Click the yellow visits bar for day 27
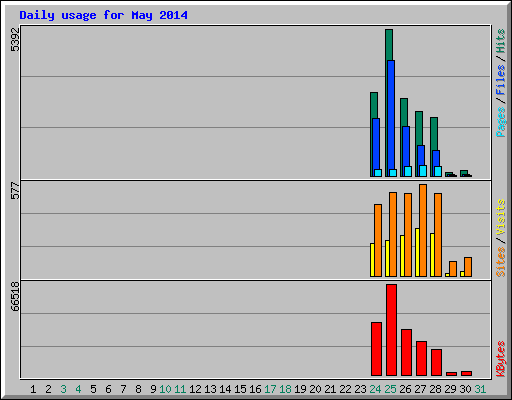This screenshot has width=512, height=400. point(417,252)
